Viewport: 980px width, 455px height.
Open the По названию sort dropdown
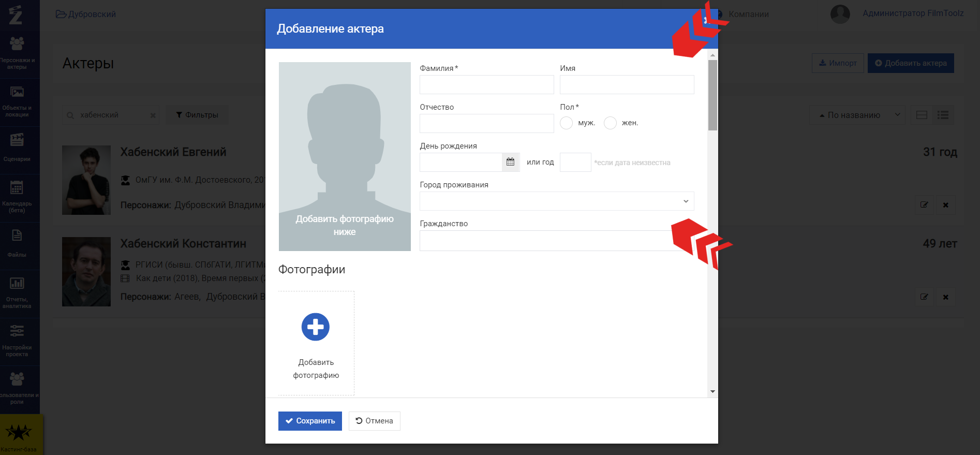[857, 115]
